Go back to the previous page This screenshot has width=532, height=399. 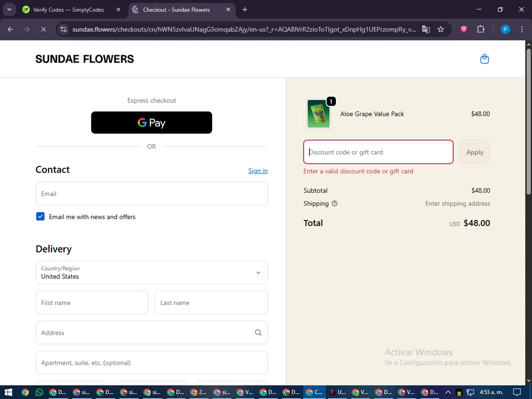point(11,29)
